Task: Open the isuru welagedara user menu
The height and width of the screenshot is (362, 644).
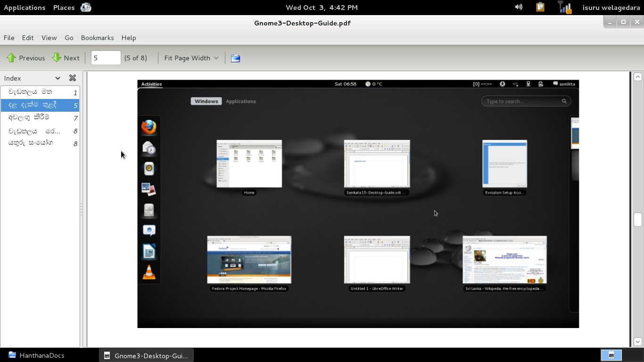Action: pos(611,7)
